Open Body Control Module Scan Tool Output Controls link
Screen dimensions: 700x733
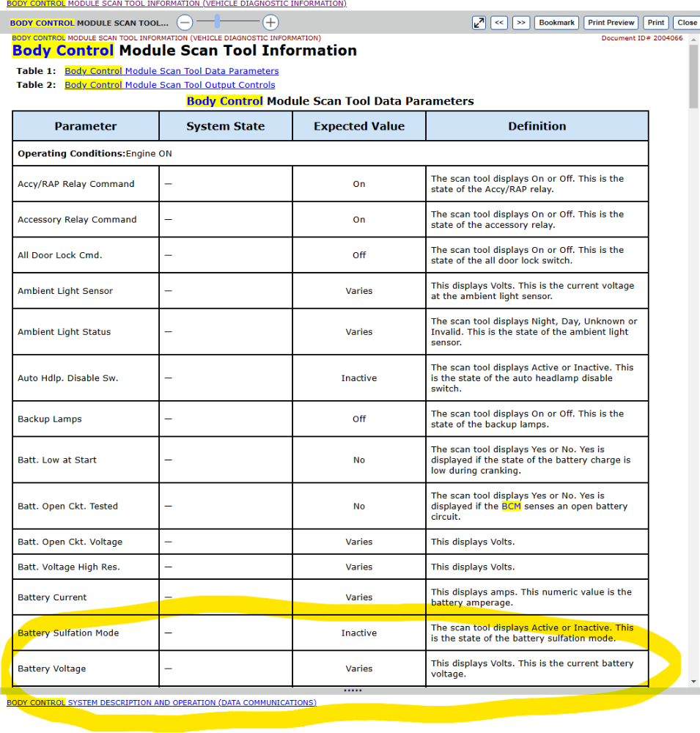point(170,85)
